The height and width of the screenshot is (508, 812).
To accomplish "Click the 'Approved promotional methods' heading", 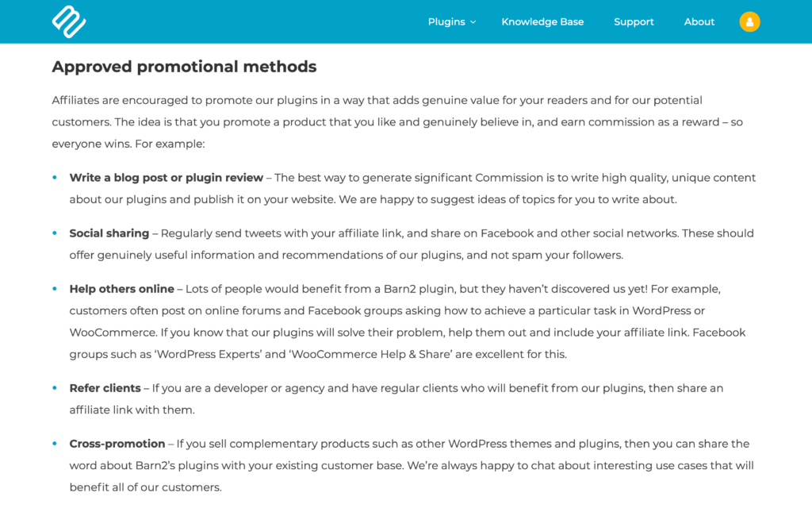I will [x=184, y=67].
